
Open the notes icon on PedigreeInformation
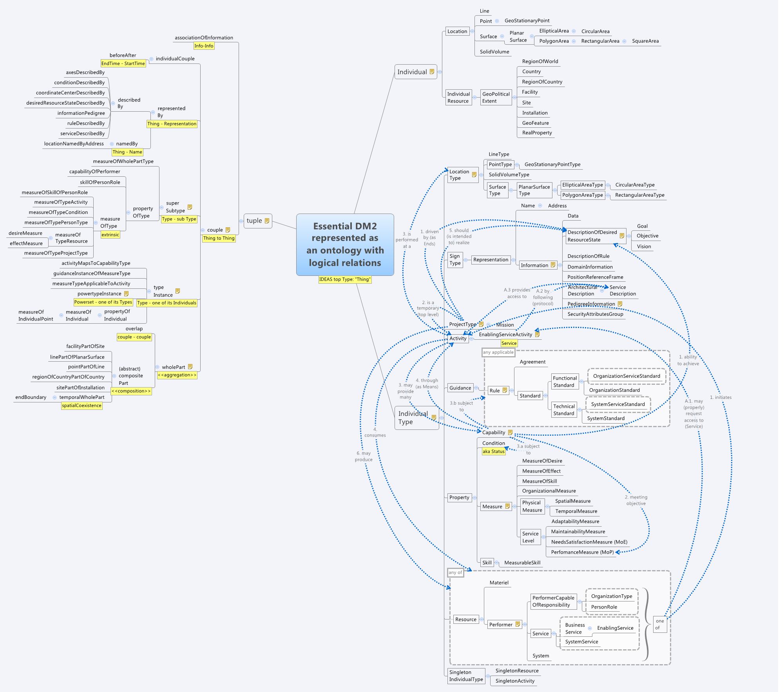[x=620, y=304]
